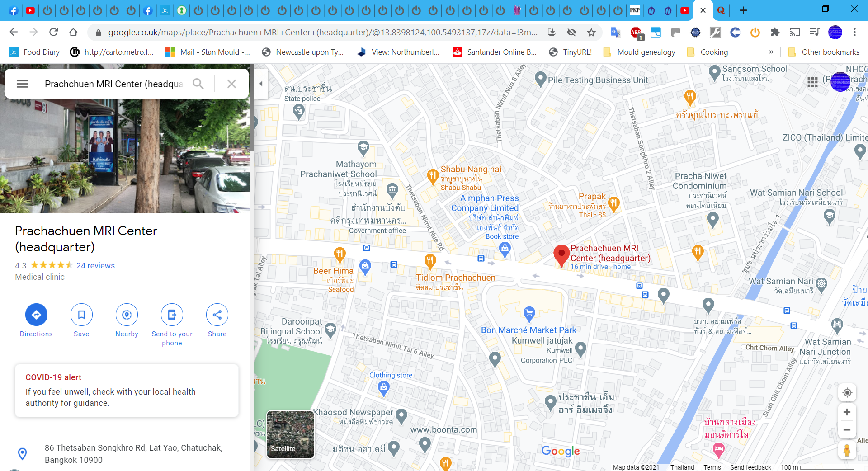
Task: Open Chrome extensions puzzle icon
Action: pyautogui.click(x=775, y=32)
